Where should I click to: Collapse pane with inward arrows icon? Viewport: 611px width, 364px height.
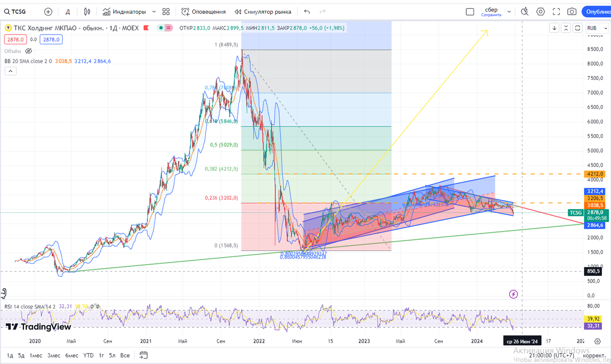coord(566,28)
